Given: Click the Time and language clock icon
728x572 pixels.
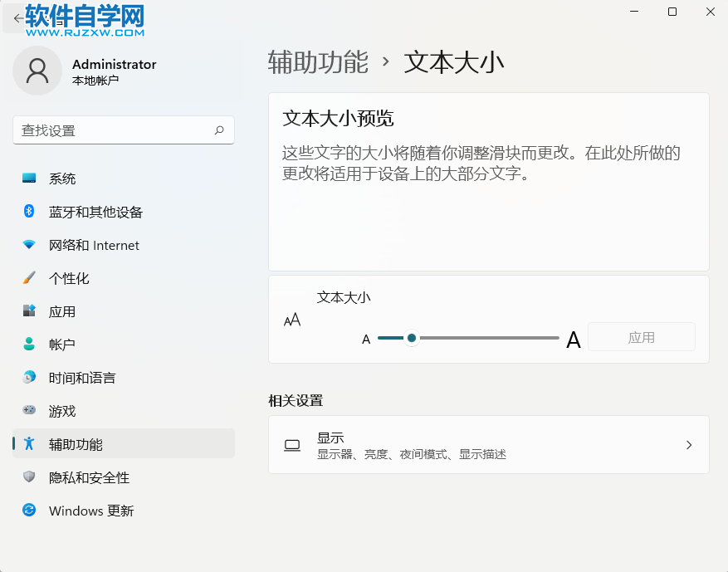Looking at the screenshot, I should click(x=29, y=378).
